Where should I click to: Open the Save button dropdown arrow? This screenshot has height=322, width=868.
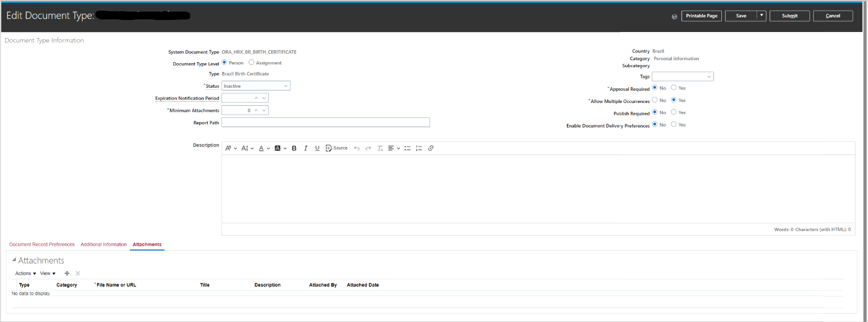[761, 16]
